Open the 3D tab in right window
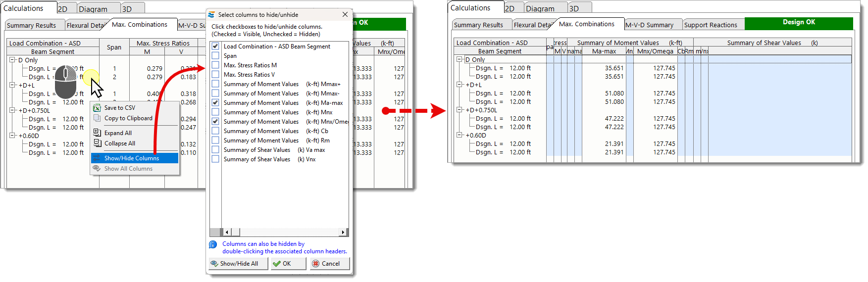 [580, 8]
